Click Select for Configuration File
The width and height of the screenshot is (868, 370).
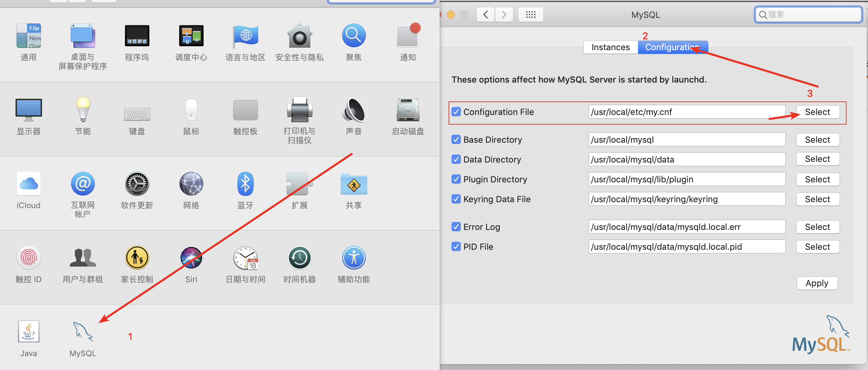point(817,112)
